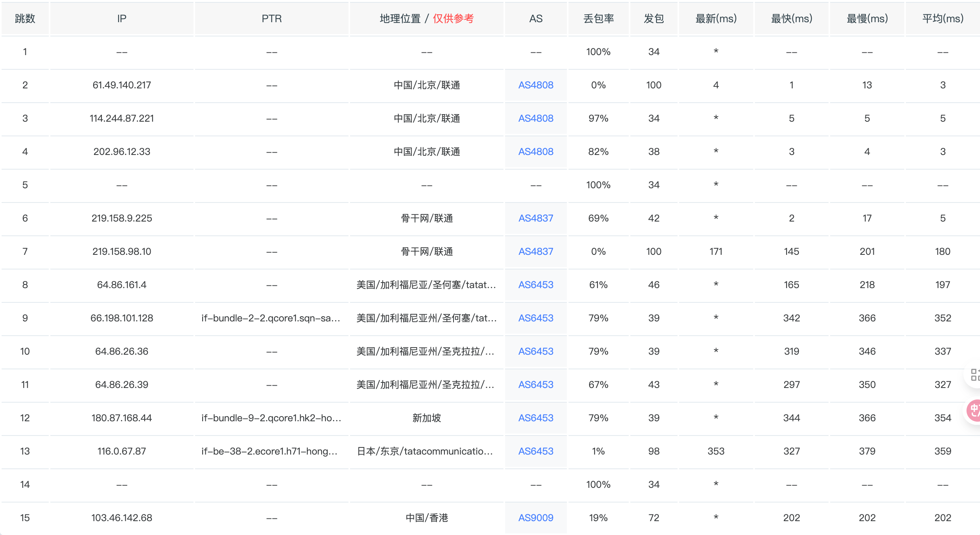
Task: Click the 丢包率 column header
Action: click(x=598, y=19)
